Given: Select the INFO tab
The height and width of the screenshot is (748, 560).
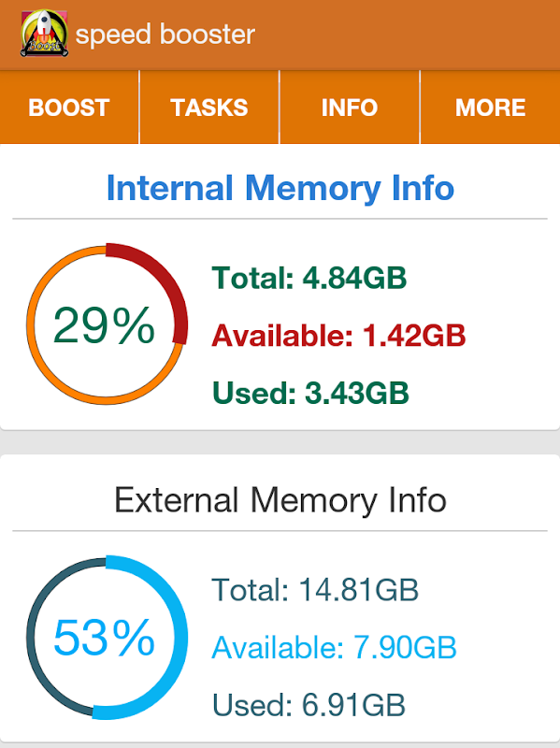Looking at the screenshot, I should click(350, 108).
